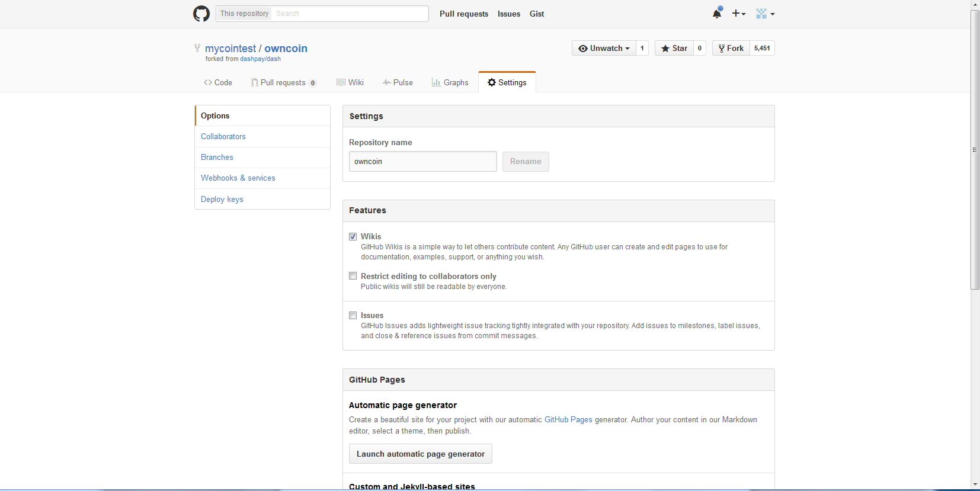Open the Pulse tab
Viewport: 980px width, 491px height.
pos(398,82)
